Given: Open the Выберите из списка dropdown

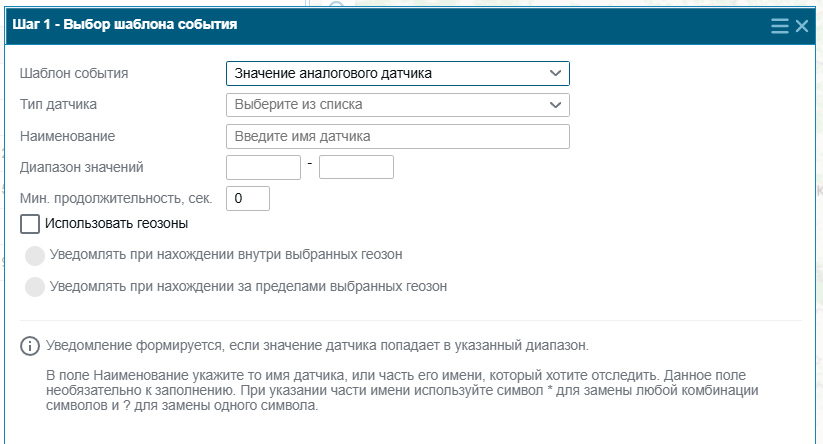Looking at the screenshot, I should click(398, 105).
